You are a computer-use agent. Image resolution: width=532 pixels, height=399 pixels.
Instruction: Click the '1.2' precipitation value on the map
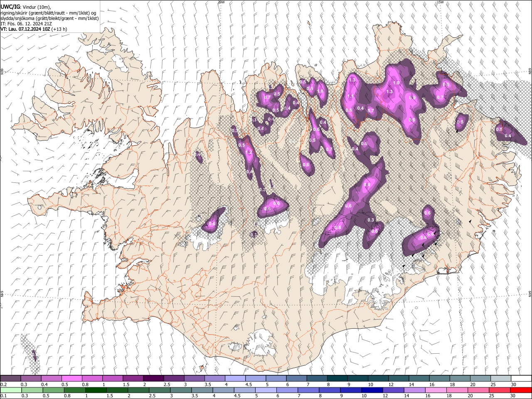click(x=249, y=153)
